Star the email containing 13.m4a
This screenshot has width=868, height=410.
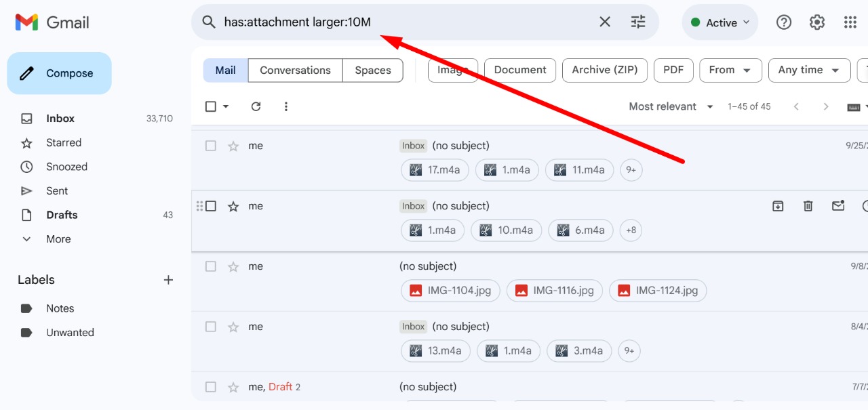pyautogui.click(x=233, y=327)
